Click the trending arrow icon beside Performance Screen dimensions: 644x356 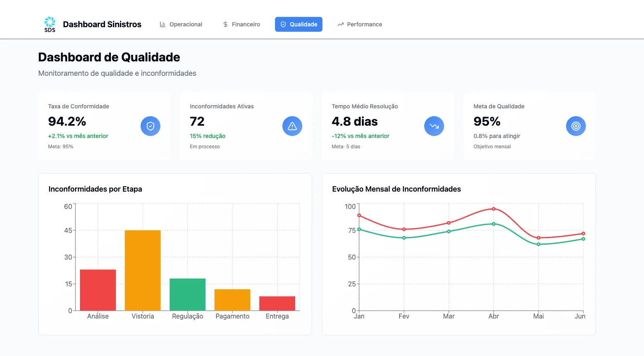pos(341,24)
